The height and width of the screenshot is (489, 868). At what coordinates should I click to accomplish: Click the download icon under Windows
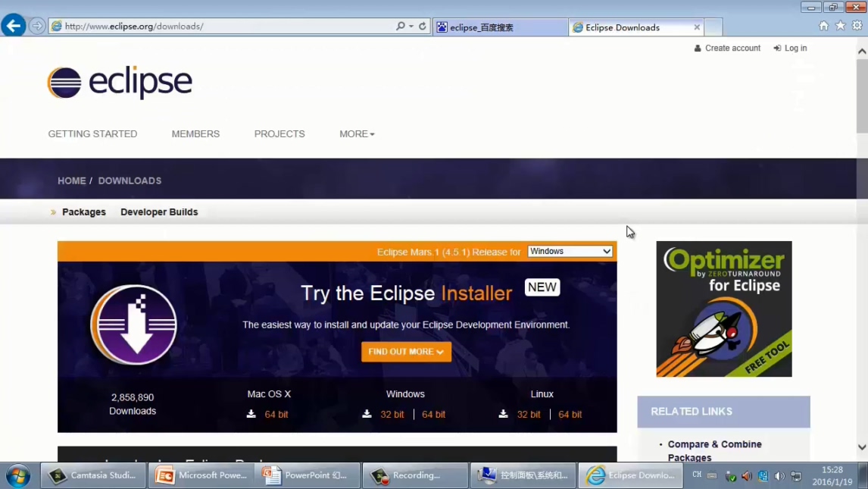tap(367, 414)
